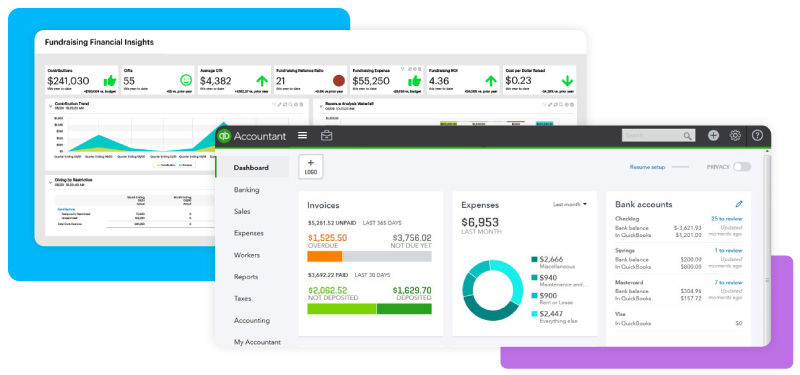Image resolution: width=800 pixels, height=375 pixels.
Task: Click the $2,062.52 not deposited amount
Action: 328,290
